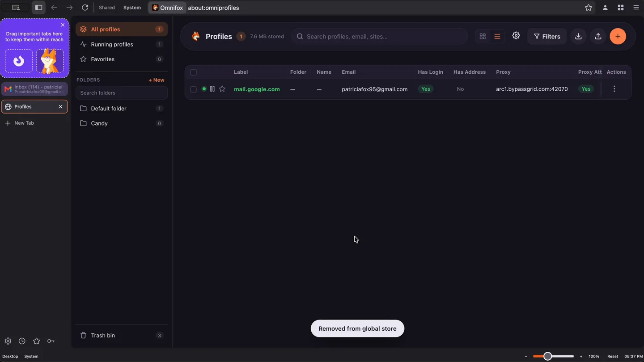Click the download import icon
Image resolution: width=644 pixels, height=362 pixels.
click(578, 37)
